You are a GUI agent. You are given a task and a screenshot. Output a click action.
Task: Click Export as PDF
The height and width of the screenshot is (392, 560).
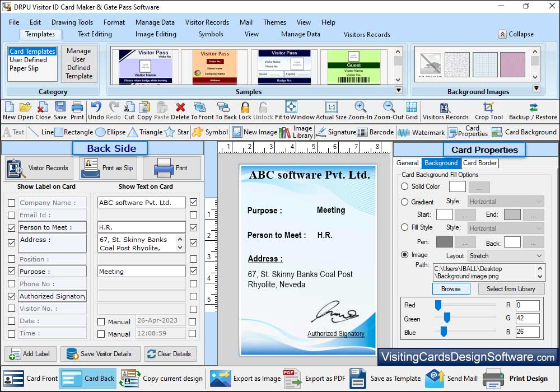pyautogui.click(x=314, y=379)
